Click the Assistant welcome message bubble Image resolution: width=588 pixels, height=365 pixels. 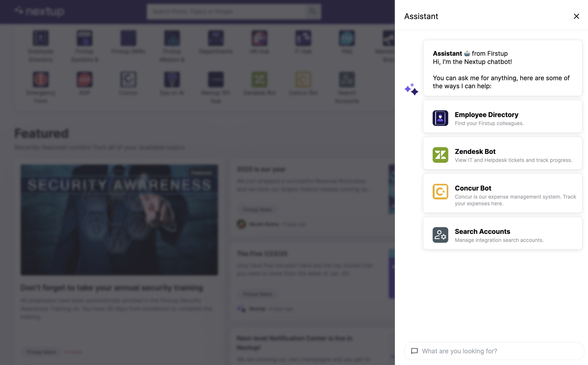click(x=503, y=68)
